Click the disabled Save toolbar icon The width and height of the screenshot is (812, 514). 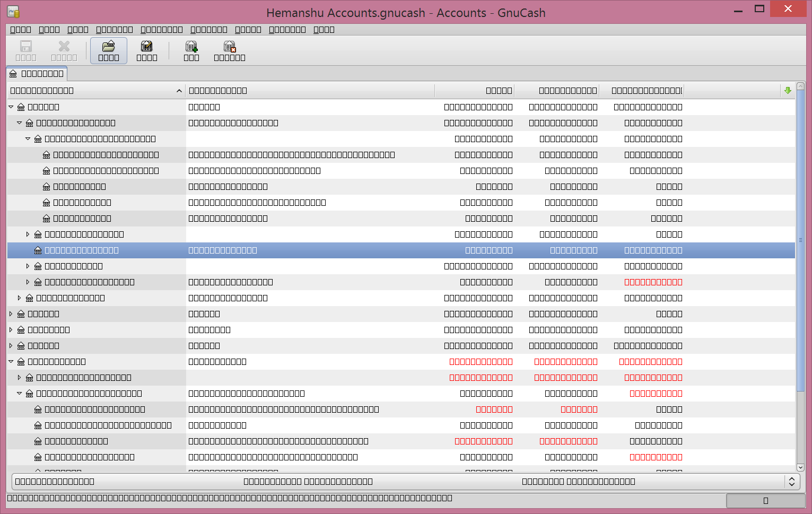25,47
